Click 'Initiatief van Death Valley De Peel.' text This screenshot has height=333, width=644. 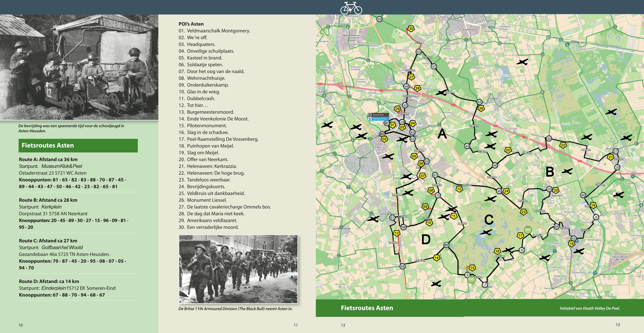(590, 308)
